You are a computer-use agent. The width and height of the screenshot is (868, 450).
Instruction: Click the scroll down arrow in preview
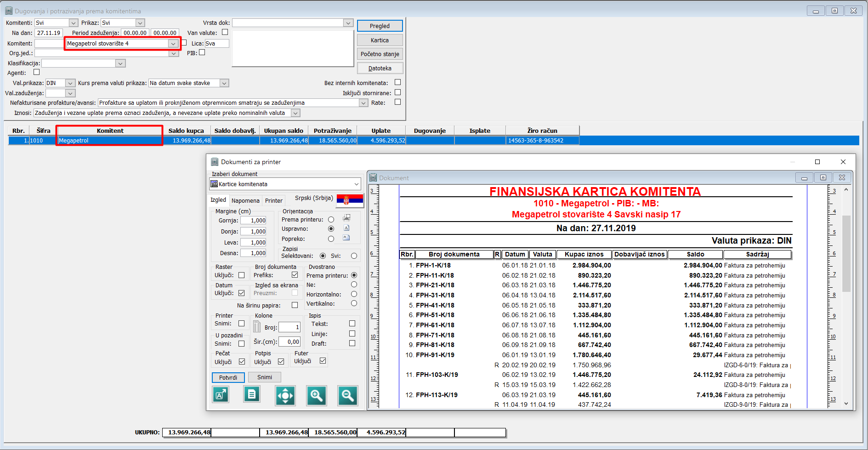[846, 404]
